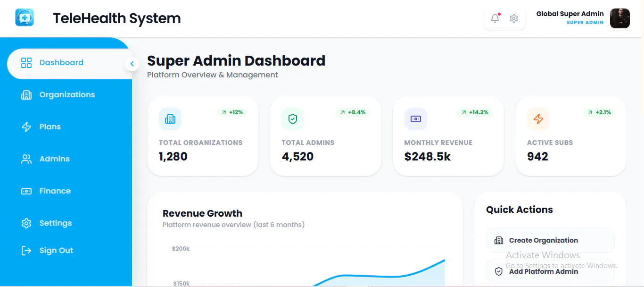Click the Plans lightning icon in sidebar
This screenshot has width=644, height=287.
tap(26, 127)
